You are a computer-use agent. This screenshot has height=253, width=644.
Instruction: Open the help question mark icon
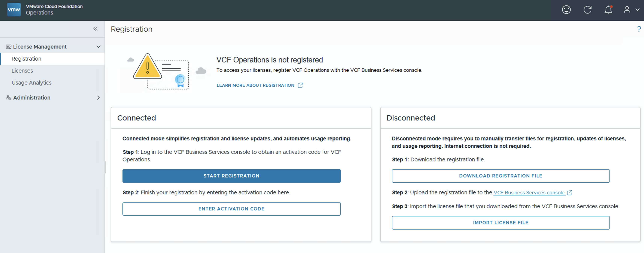click(639, 29)
